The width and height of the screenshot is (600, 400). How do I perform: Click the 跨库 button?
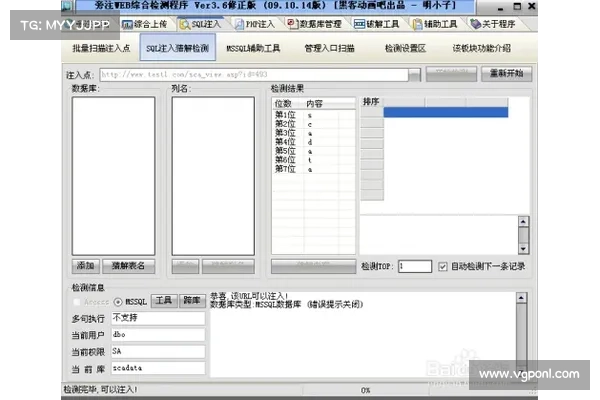pyautogui.click(x=192, y=301)
